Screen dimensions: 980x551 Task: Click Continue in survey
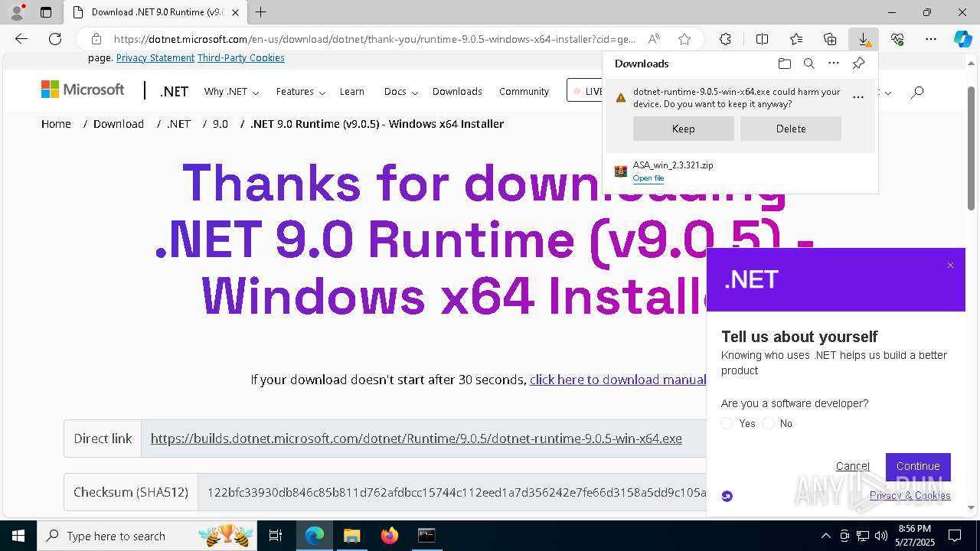click(918, 466)
